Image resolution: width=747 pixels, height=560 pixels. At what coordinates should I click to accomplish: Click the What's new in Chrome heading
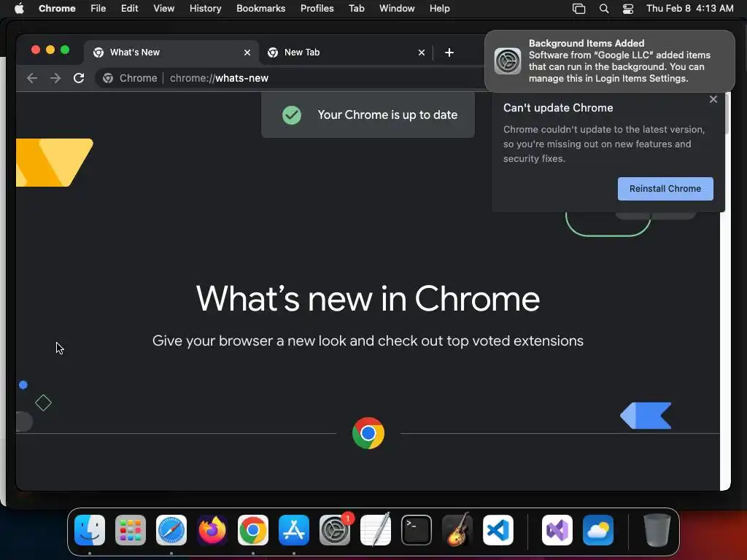click(368, 299)
